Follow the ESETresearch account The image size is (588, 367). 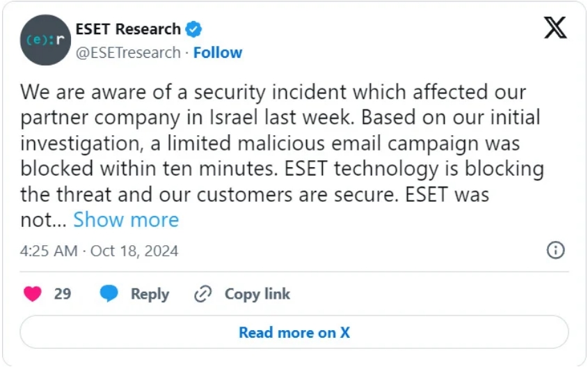(218, 52)
